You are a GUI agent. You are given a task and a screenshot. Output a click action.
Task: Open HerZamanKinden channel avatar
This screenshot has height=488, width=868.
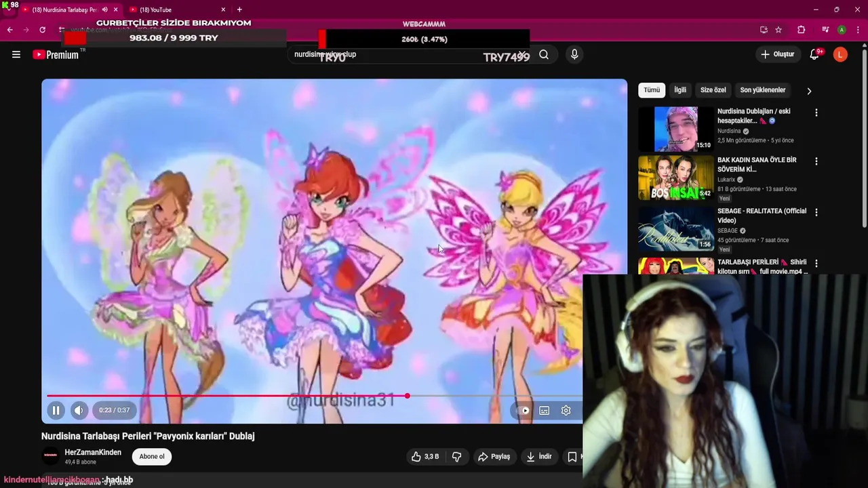[x=50, y=456]
